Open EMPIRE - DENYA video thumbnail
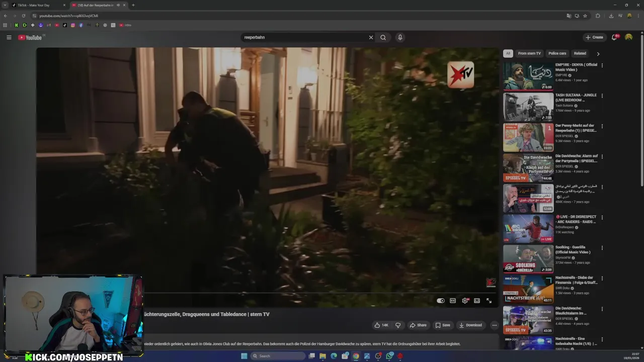This screenshot has height=362, width=644. 528,76
